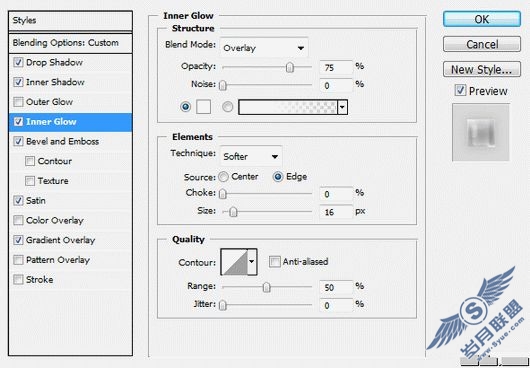Open the Styles panel entry
Image resolution: width=530 pixels, height=368 pixels.
[70, 21]
